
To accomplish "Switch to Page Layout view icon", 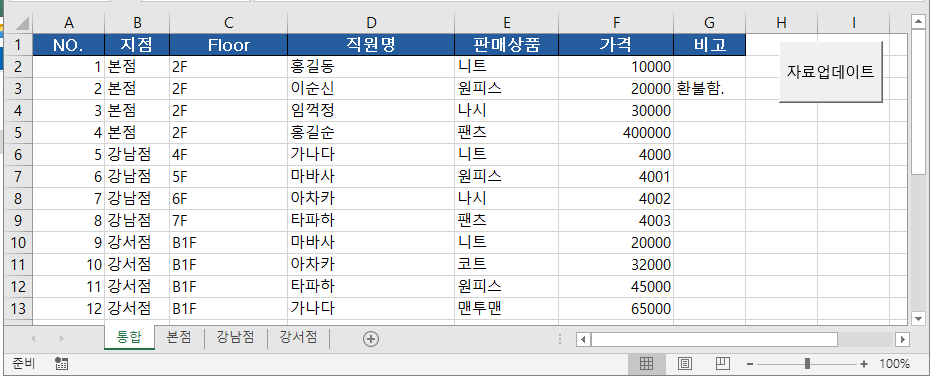I will pyautogui.click(x=685, y=364).
